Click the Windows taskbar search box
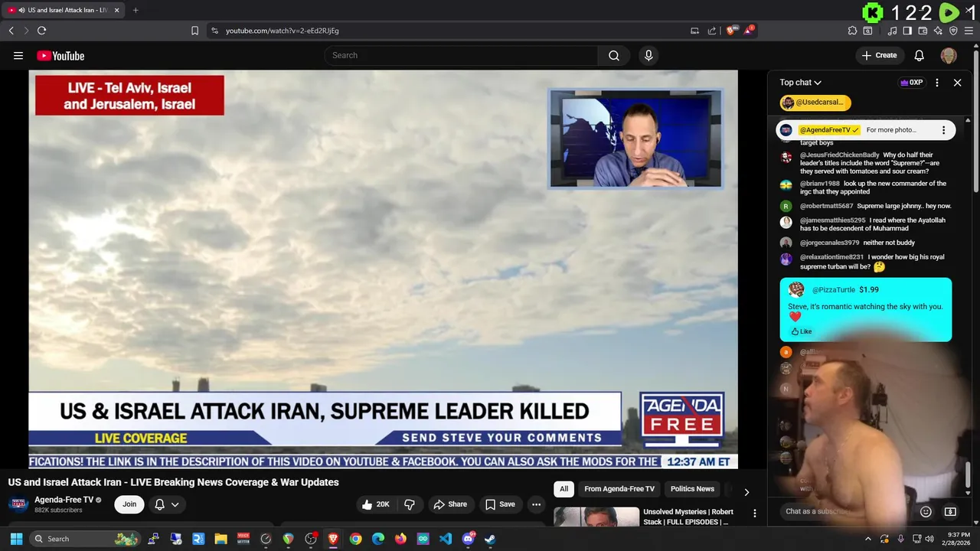The image size is (980, 551). tap(85, 539)
